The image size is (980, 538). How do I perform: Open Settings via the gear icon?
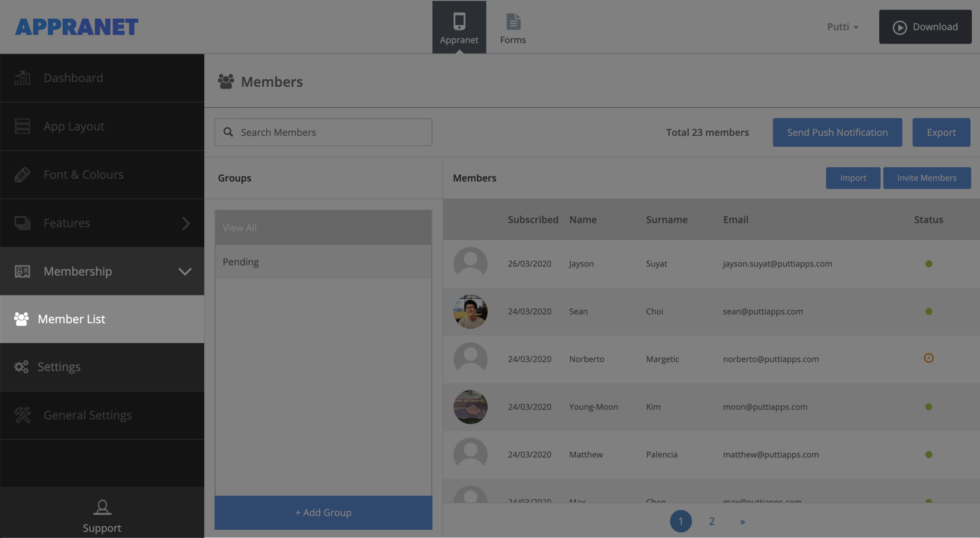pyautogui.click(x=21, y=367)
